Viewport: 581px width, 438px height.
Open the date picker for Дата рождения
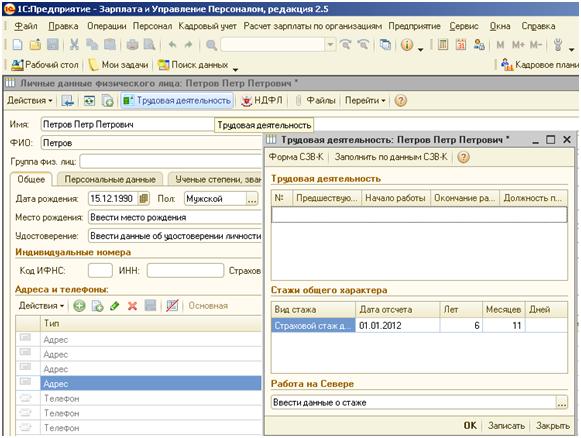(143, 199)
